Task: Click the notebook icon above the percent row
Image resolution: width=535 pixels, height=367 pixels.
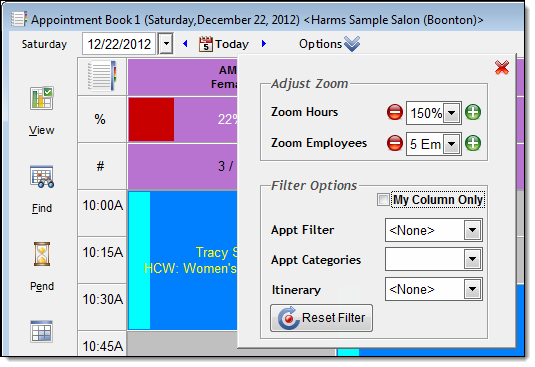Action: point(102,76)
